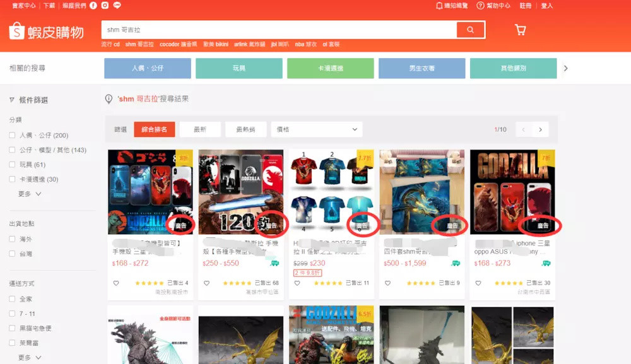Image resolution: width=631 pixels, height=364 pixels.
Task: Click the Shopee logo
Action: click(x=46, y=31)
